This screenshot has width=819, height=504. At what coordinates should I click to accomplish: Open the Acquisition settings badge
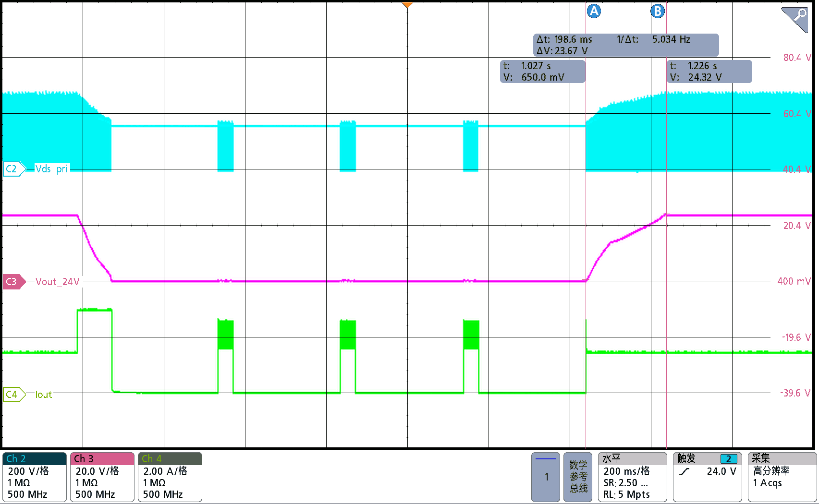click(782, 477)
